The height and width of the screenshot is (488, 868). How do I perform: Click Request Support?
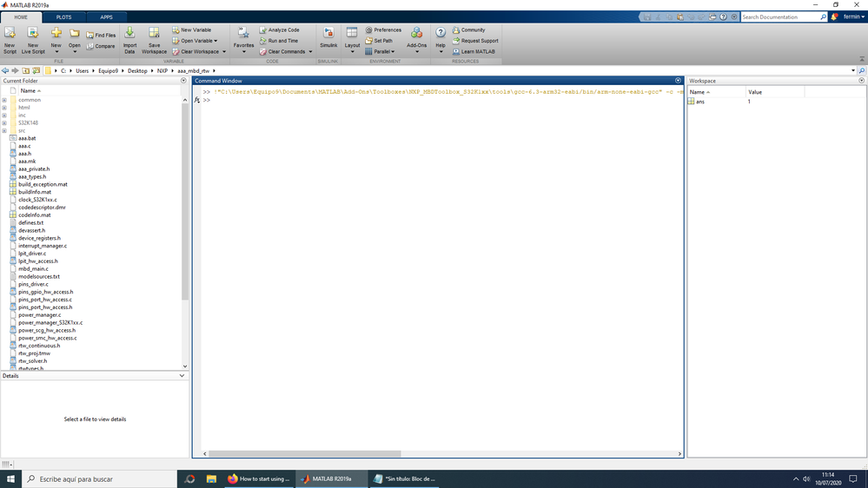click(475, 41)
